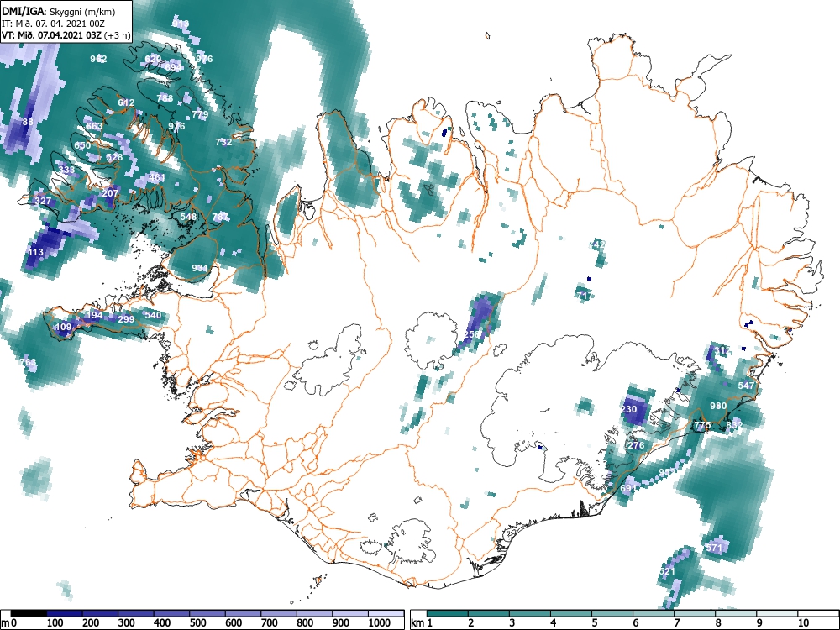Viewport: 840px width, 630px height.
Task: Pick the 500–600 m purple legend swatch
Action: (x=207, y=613)
